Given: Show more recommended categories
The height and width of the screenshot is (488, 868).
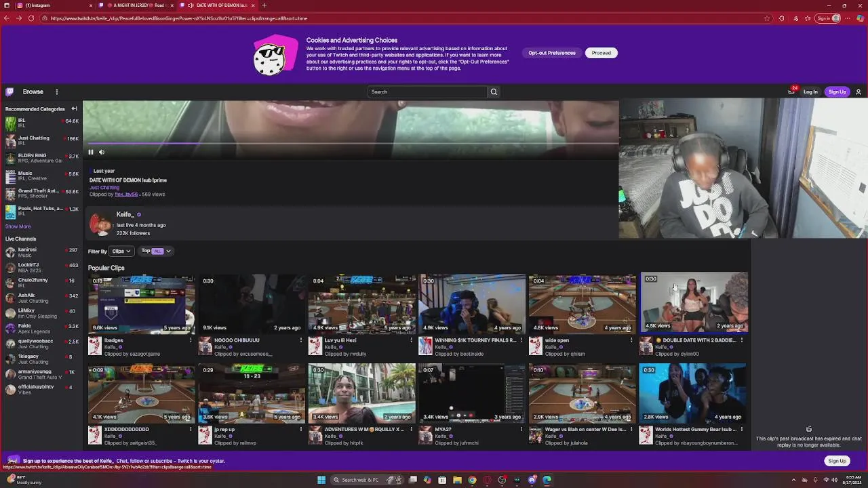Looking at the screenshot, I should [18, 226].
